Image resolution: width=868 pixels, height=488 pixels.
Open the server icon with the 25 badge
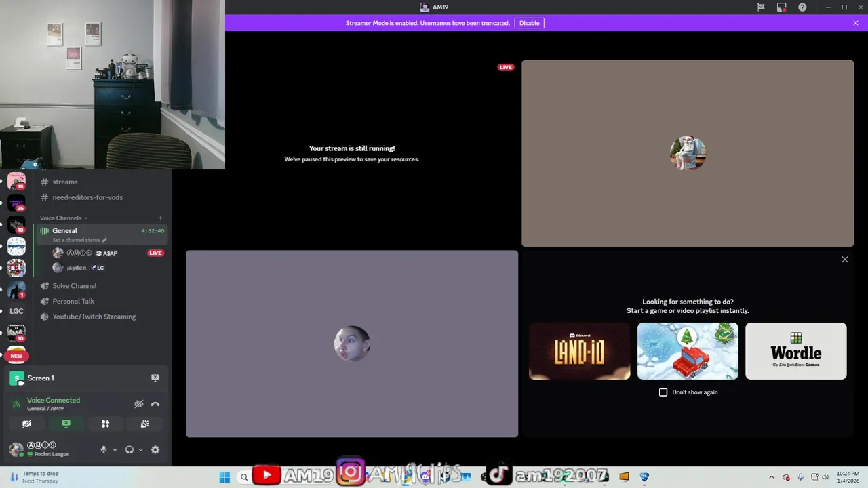(16, 203)
